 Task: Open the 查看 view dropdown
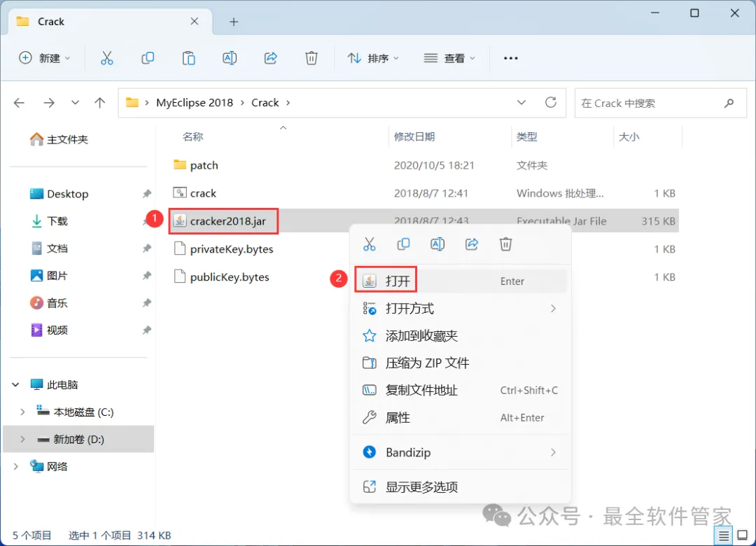click(449, 58)
